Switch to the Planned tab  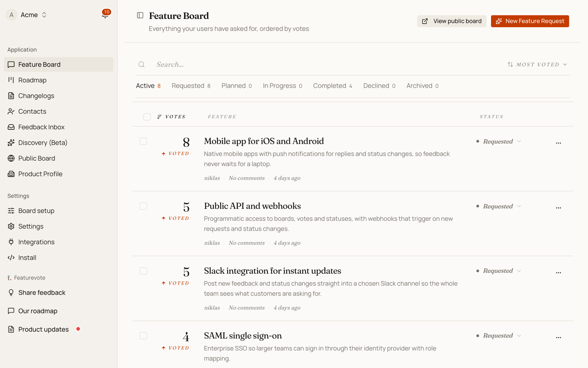[237, 86]
